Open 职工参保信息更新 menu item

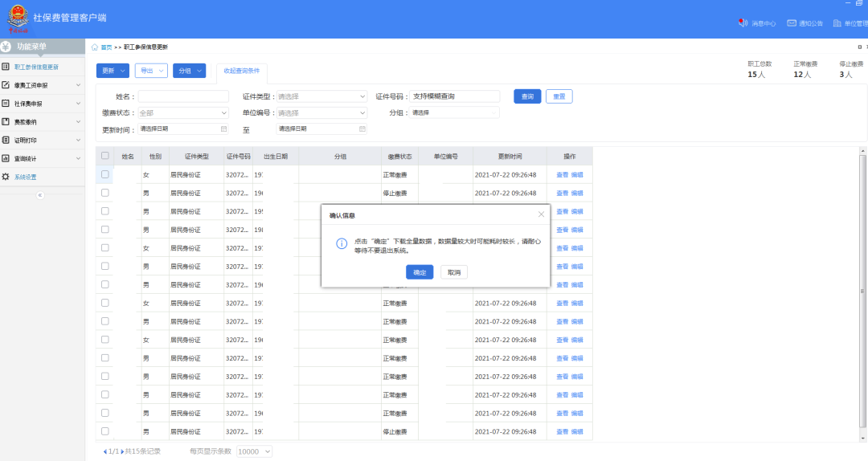(42, 67)
